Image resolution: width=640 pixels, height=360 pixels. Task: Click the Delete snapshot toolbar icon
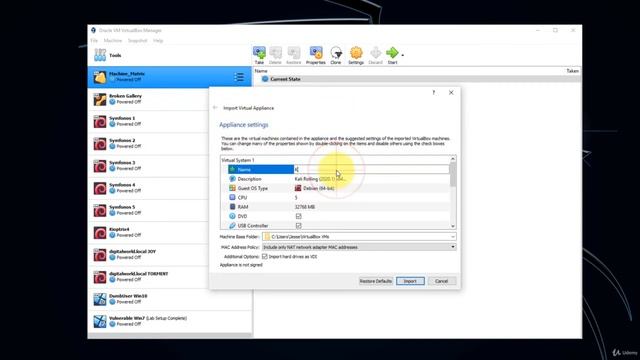[x=276, y=53]
